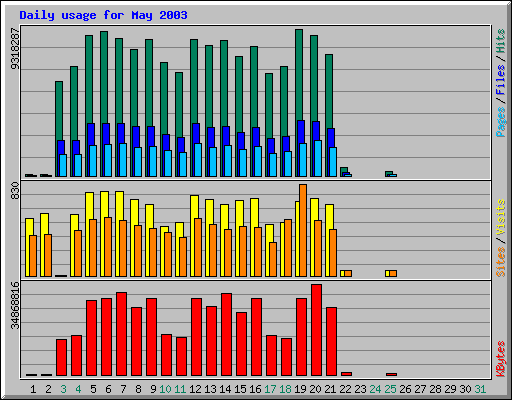Click day 17 weekend label
Screen dimensions: 512x400
click(x=270, y=389)
